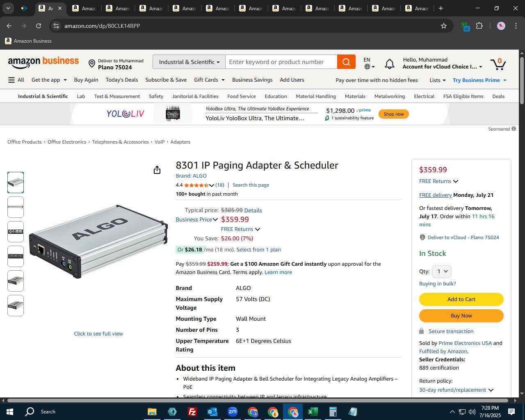Screen dimensions: 525x420
Task: Click Deliver to vCloud - Plano 75024 link
Action: point(463,237)
